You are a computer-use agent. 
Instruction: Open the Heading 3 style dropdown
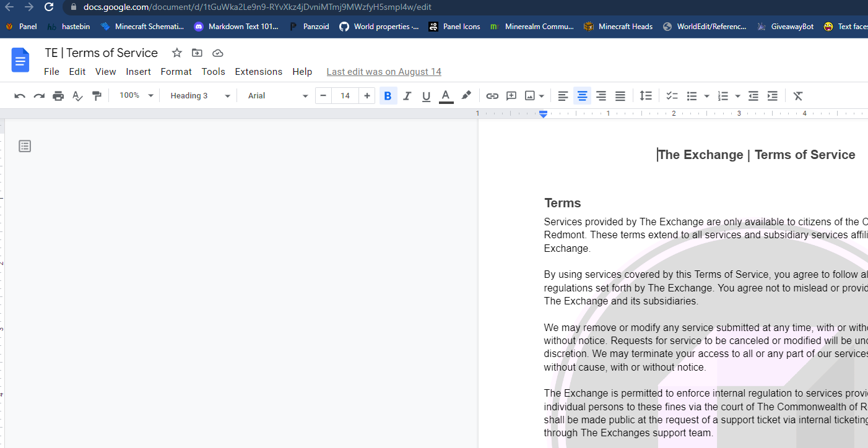coord(200,95)
